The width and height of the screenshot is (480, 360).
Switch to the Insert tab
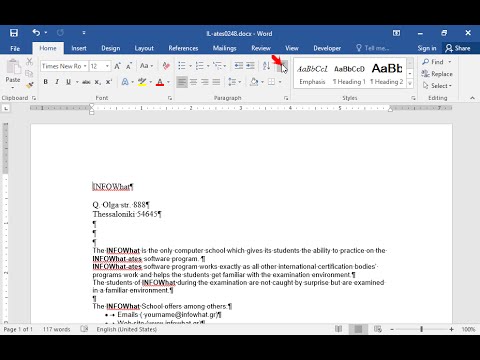click(79, 48)
